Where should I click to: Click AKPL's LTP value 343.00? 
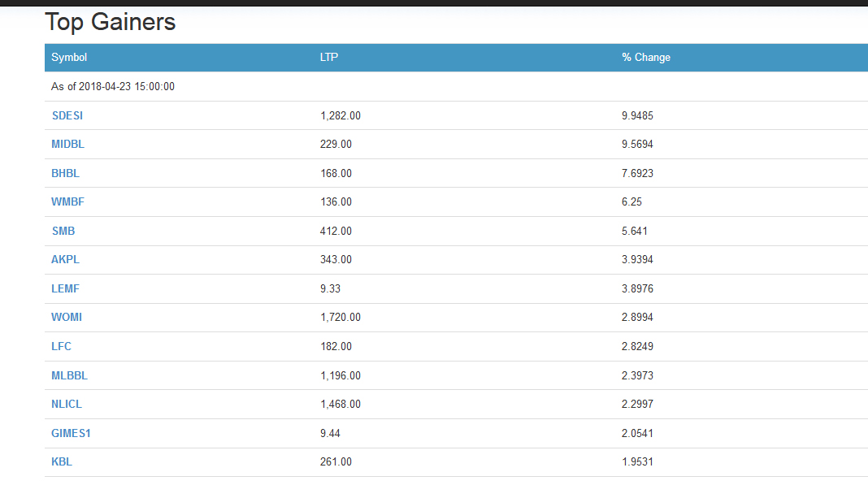click(x=336, y=259)
